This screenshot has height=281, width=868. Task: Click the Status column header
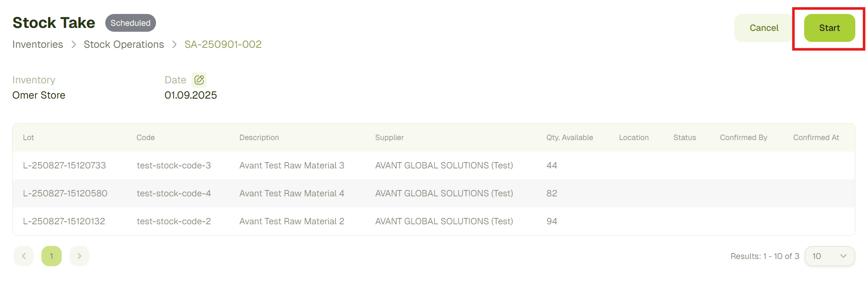point(685,138)
